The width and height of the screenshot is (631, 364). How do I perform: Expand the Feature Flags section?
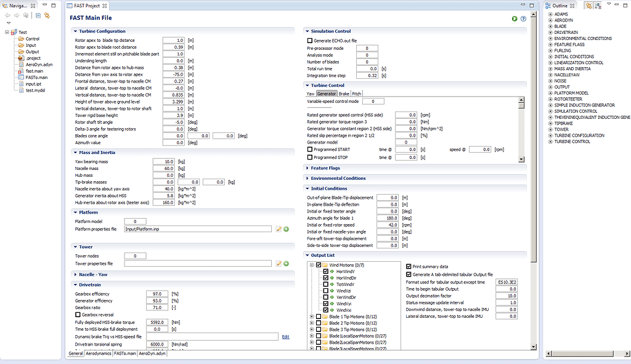coord(308,168)
